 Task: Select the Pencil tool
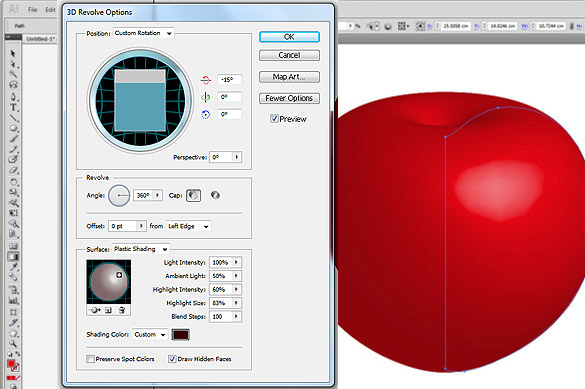[x=13, y=149]
